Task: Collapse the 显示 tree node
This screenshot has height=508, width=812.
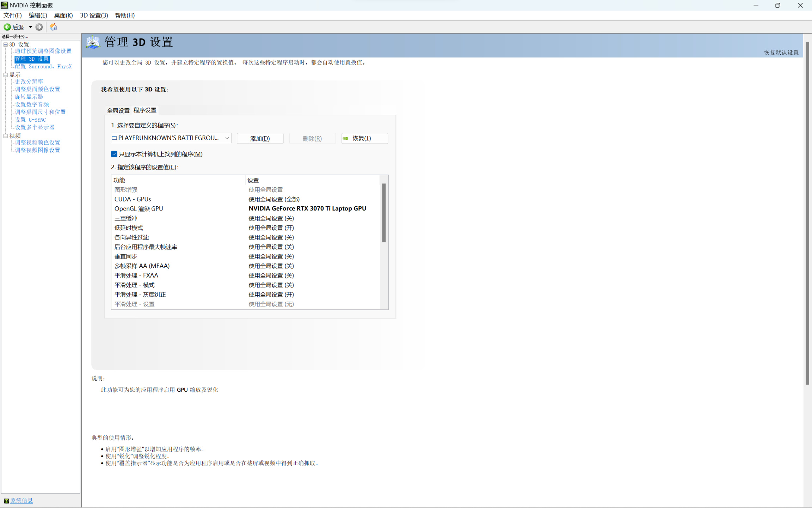Action: tap(6, 75)
